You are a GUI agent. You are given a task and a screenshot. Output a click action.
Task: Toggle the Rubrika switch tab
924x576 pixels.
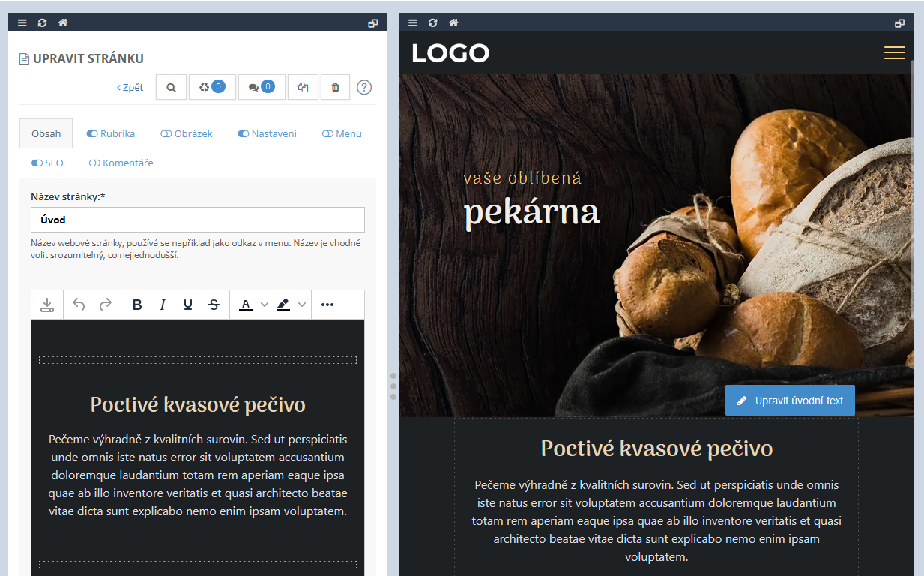click(111, 133)
